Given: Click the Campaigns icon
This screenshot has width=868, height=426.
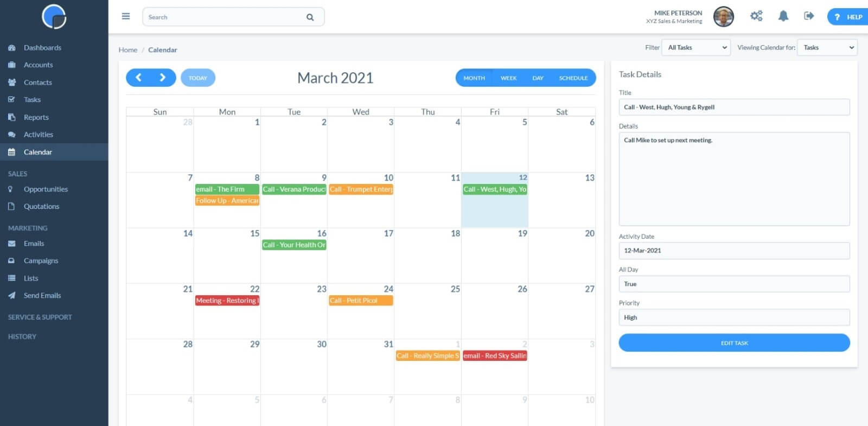Looking at the screenshot, I should (11, 260).
